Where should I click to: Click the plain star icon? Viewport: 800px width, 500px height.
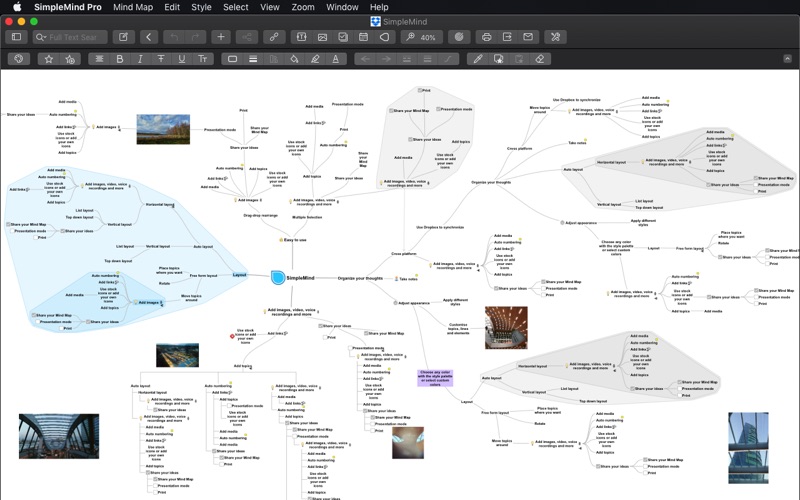point(48,59)
